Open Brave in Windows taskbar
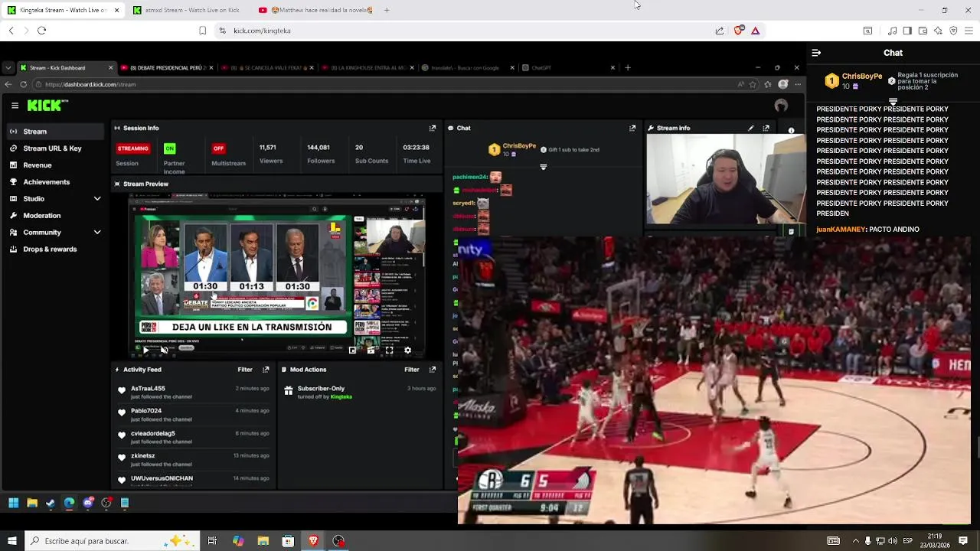The height and width of the screenshot is (551, 980). click(x=313, y=541)
